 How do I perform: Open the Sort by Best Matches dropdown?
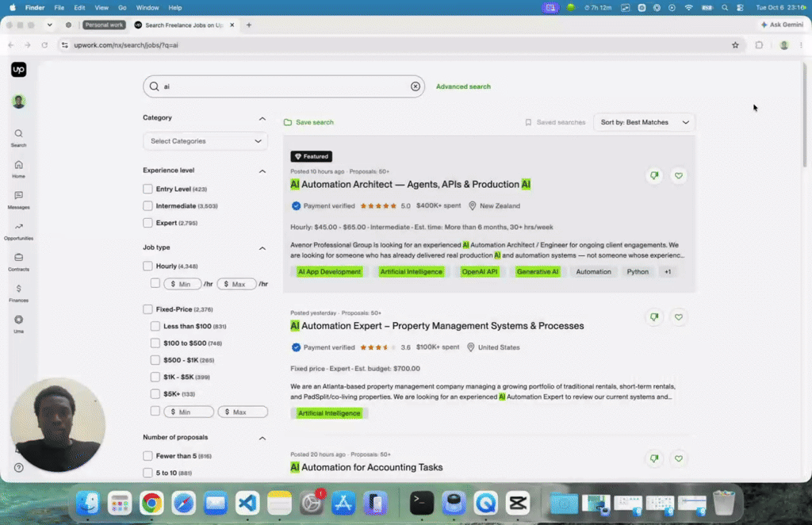pyautogui.click(x=644, y=122)
